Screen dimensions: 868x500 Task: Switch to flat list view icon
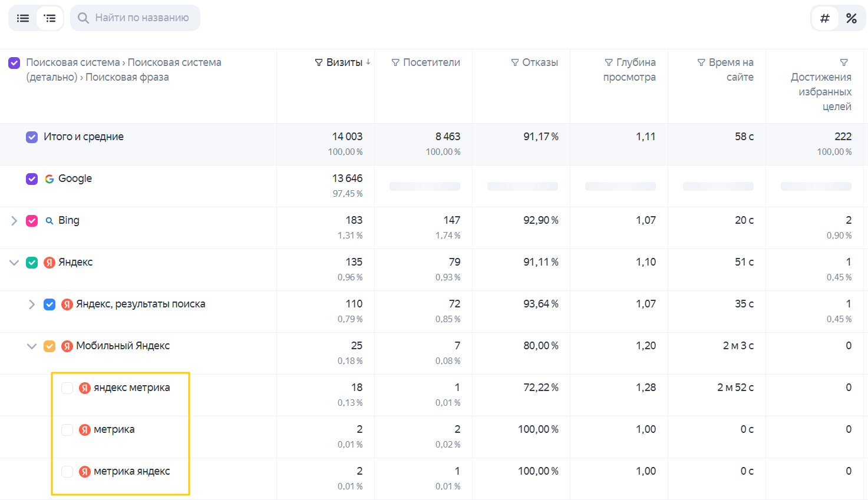click(23, 18)
